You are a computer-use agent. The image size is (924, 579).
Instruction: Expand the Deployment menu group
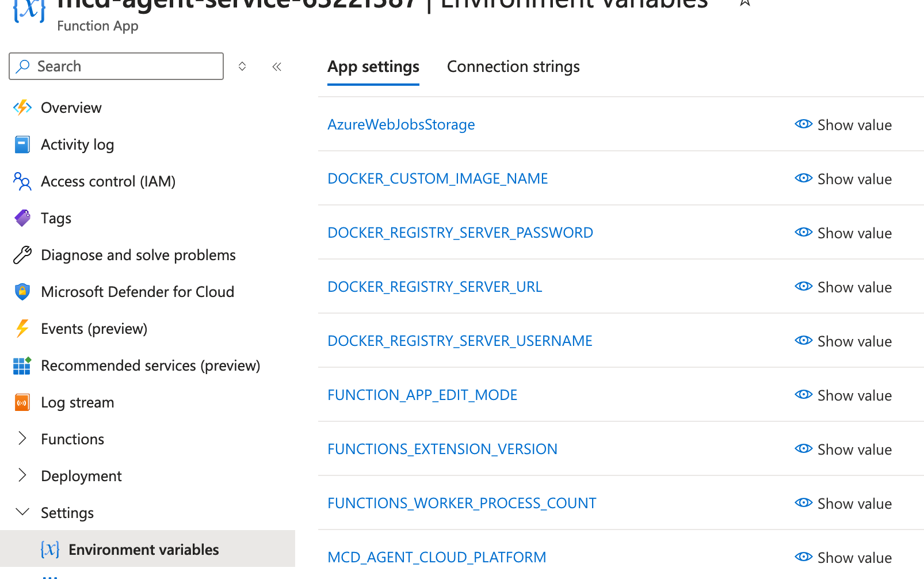(x=22, y=475)
